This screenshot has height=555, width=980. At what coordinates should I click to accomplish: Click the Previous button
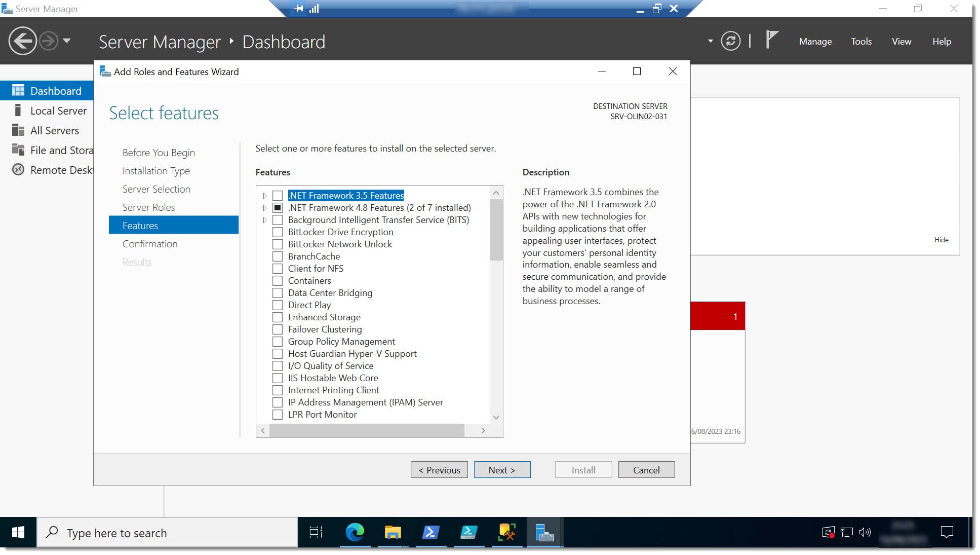pyautogui.click(x=439, y=470)
